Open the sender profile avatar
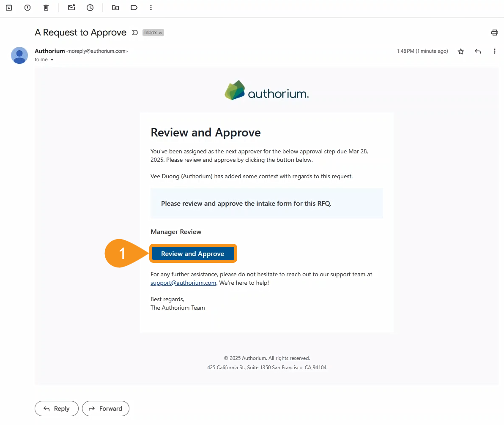504x425 pixels. tap(19, 55)
